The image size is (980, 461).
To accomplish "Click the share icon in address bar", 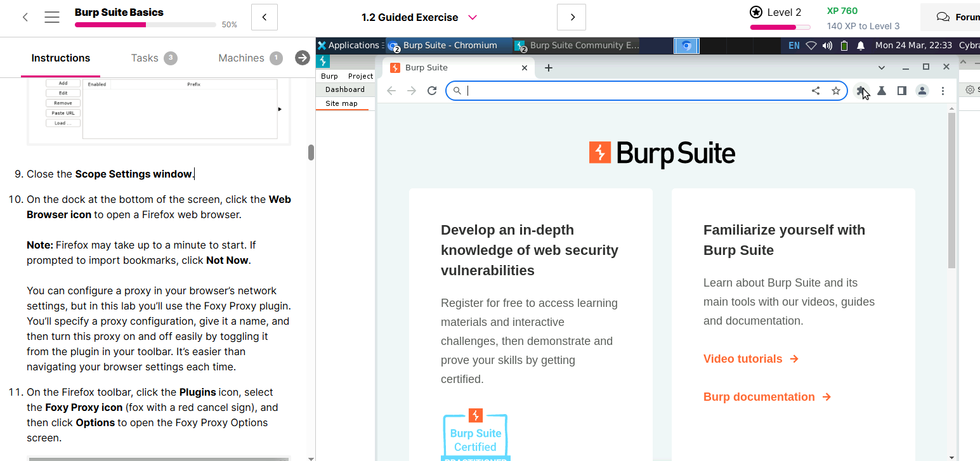I will 816,91.
